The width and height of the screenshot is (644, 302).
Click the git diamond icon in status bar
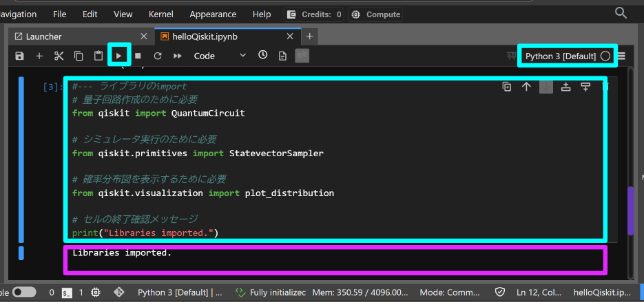118,292
